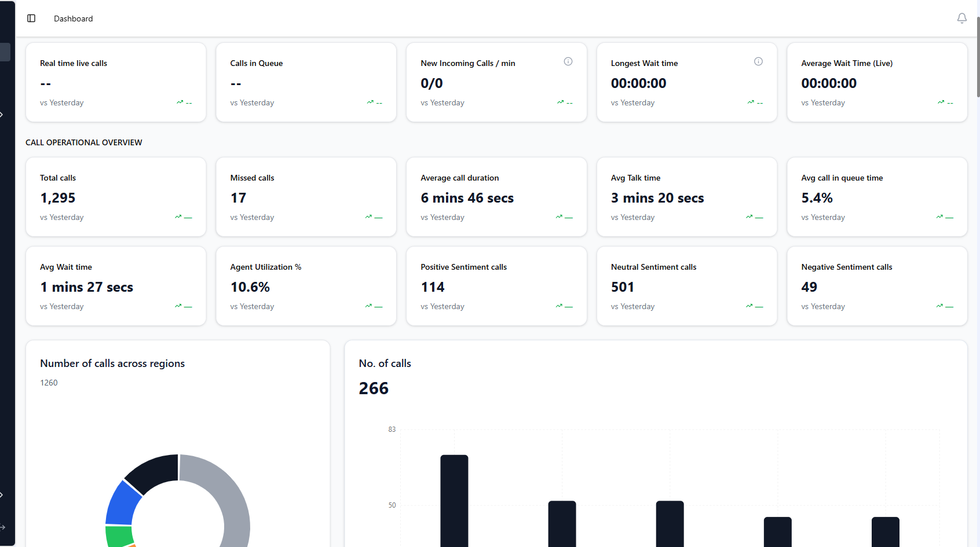Click the info icon on New Incoming Calls card
The image size is (980, 547).
point(568,61)
